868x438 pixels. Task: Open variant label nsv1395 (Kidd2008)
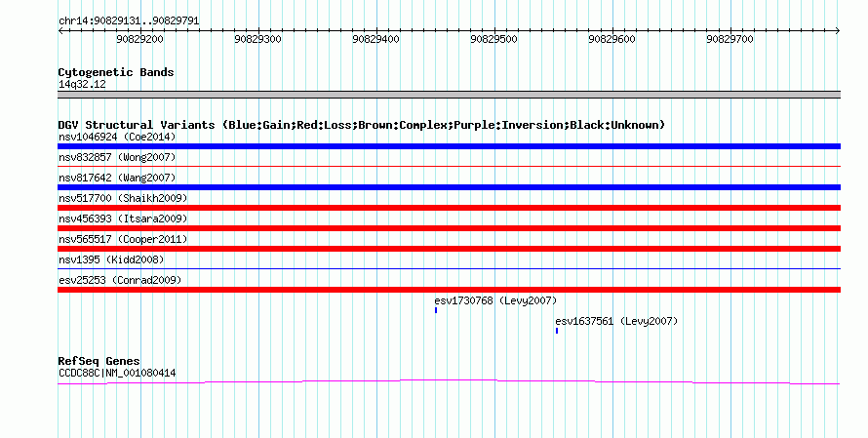pos(111,259)
